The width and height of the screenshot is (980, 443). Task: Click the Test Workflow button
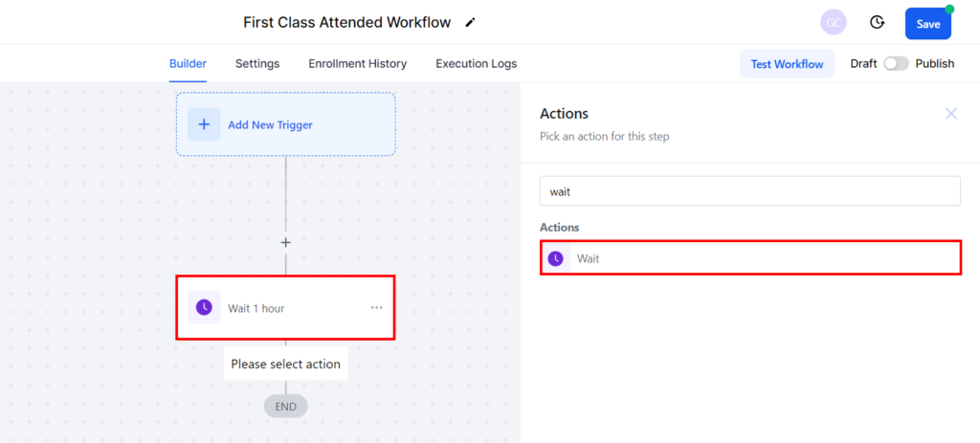coord(787,64)
